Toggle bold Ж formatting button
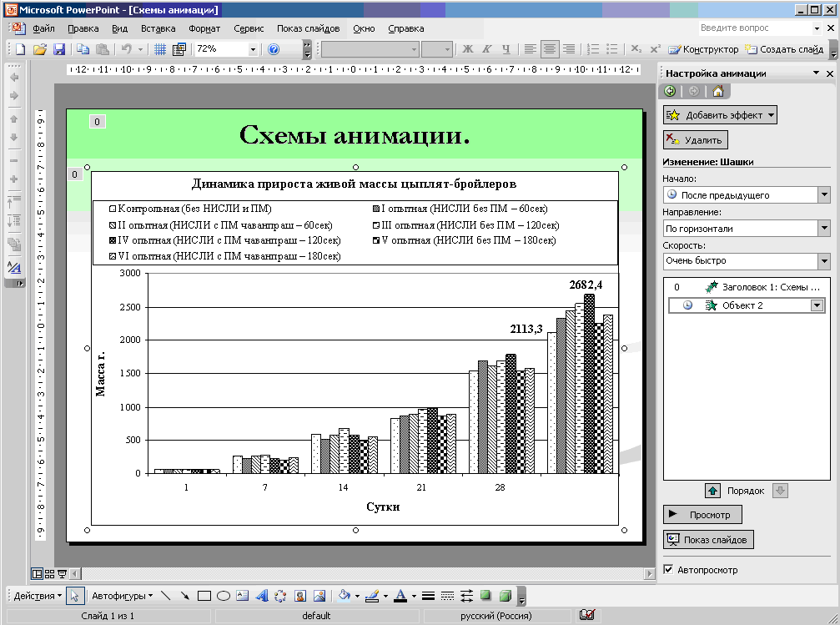Screen dimensions: 840x625 pos(468,50)
